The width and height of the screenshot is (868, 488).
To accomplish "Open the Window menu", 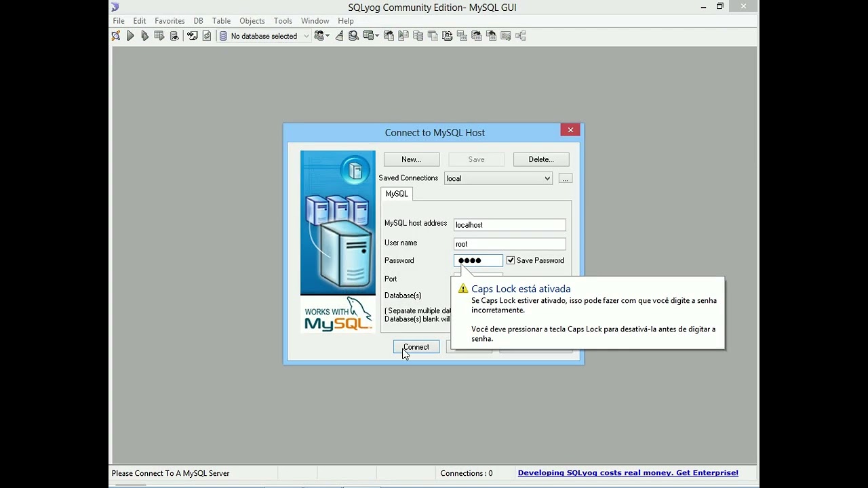I will (315, 21).
